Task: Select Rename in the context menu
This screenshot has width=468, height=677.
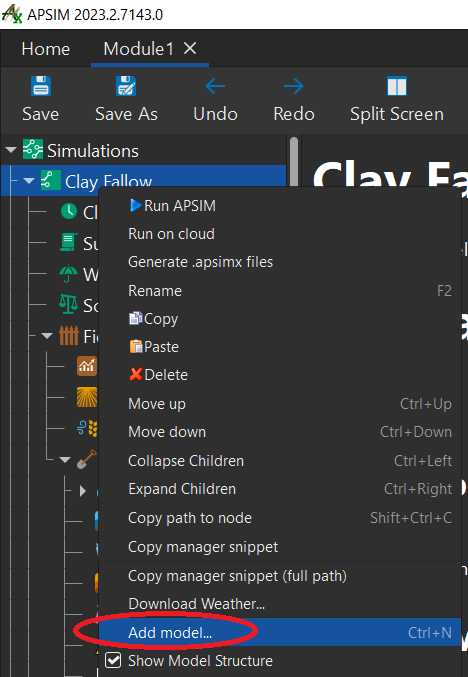Action: point(280,291)
